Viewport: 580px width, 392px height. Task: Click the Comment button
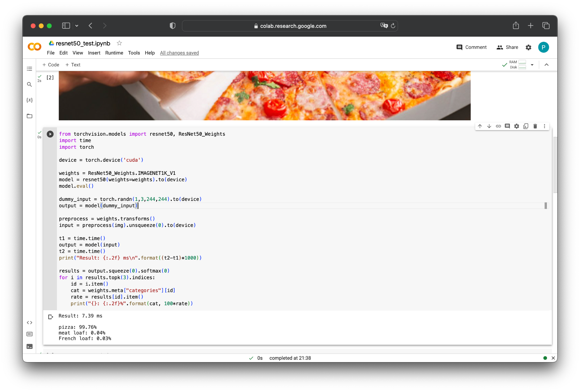click(x=472, y=47)
